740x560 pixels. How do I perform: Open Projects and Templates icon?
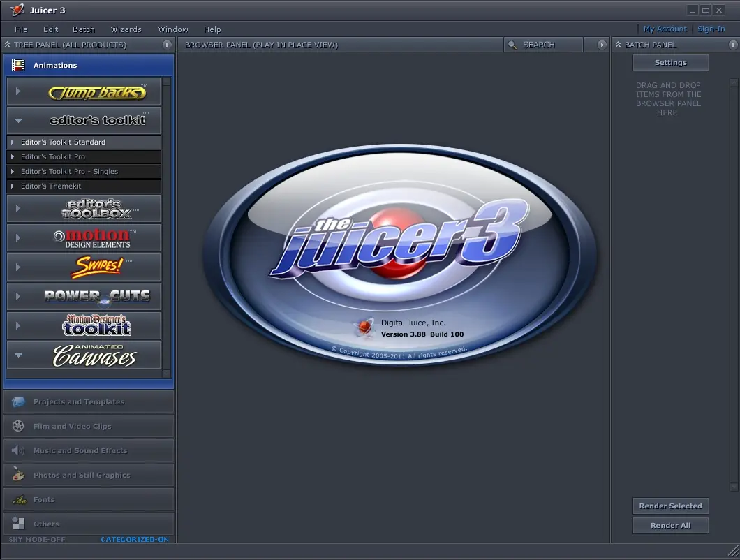click(x=18, y=401)
